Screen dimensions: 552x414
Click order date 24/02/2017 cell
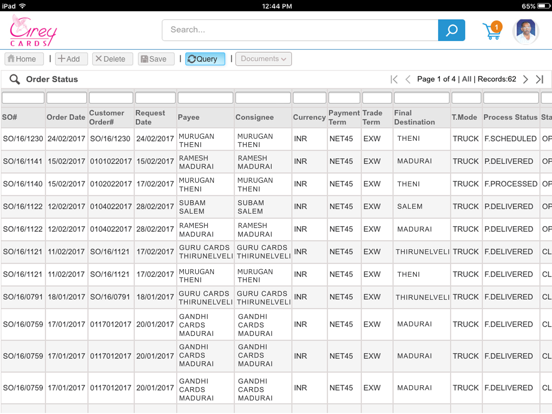tap(66, 139)
